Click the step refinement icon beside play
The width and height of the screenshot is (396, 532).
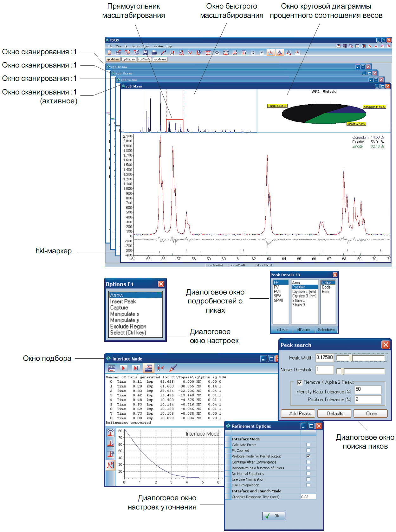(136, 368)
